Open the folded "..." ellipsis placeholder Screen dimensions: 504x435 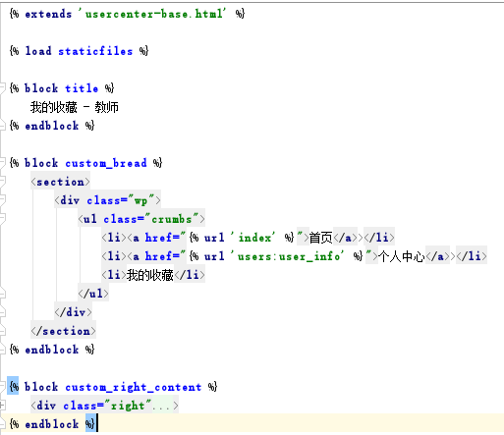(x=162, y=407)
